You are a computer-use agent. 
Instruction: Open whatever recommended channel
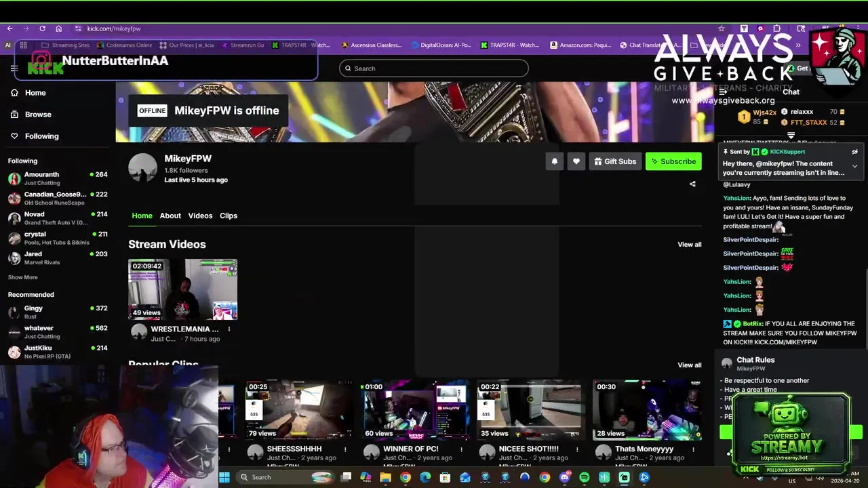(58, 331)
